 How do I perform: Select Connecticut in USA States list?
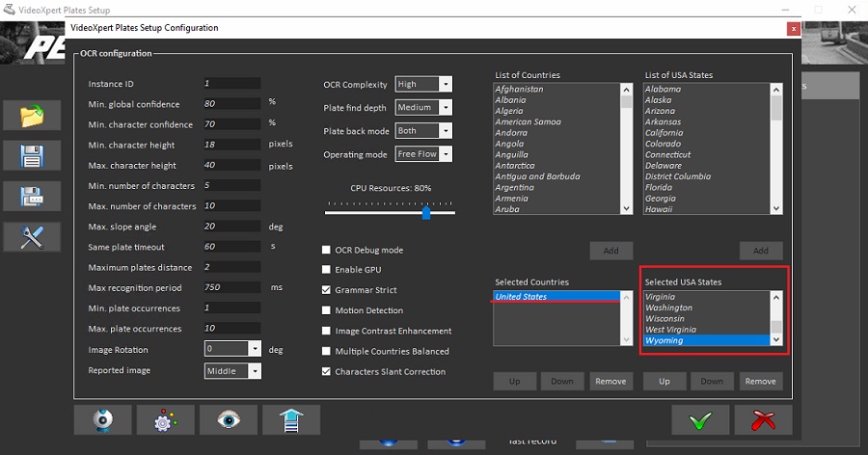pos(707,155)
